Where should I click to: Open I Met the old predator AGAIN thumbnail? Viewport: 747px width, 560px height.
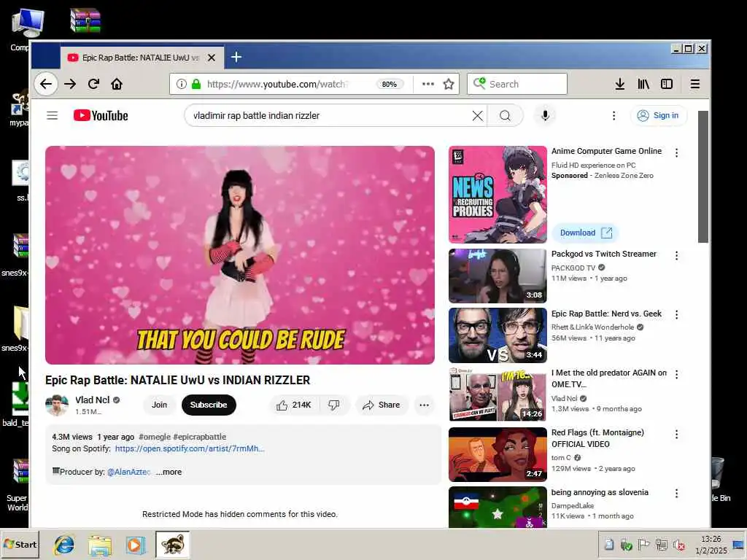tap(498, 394)
